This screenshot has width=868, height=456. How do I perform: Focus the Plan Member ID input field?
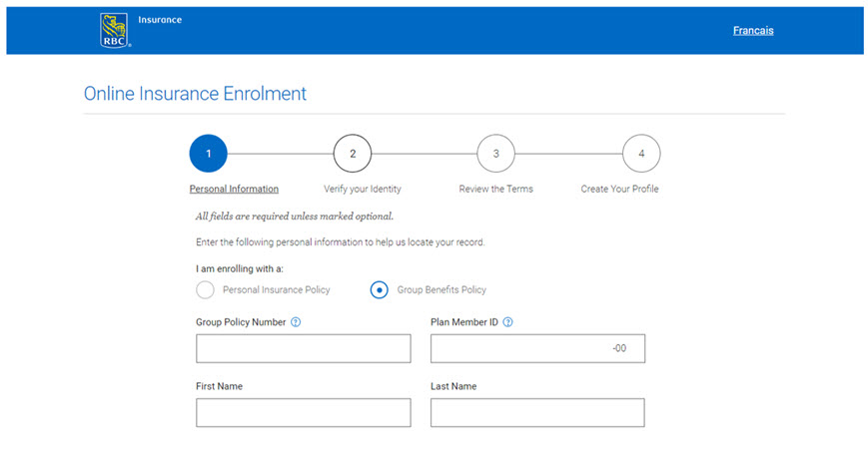coord(537,348)
